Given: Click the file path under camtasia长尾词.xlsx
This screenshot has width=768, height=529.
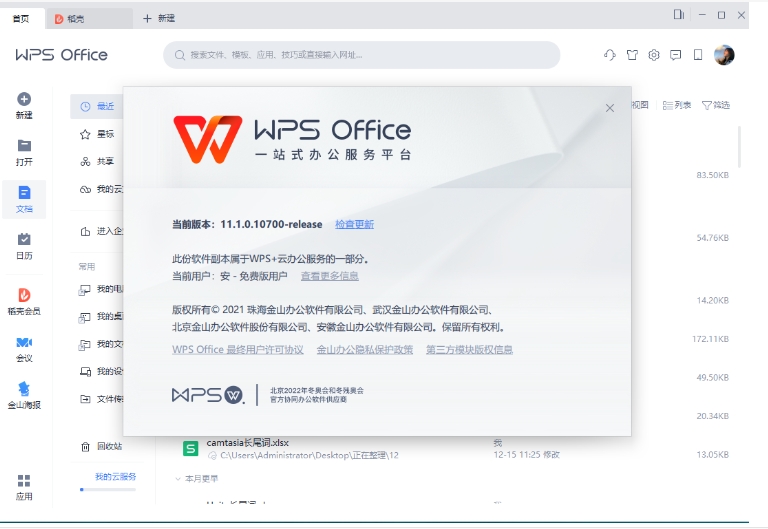Looking at the screenshot, I should [309, 456].
